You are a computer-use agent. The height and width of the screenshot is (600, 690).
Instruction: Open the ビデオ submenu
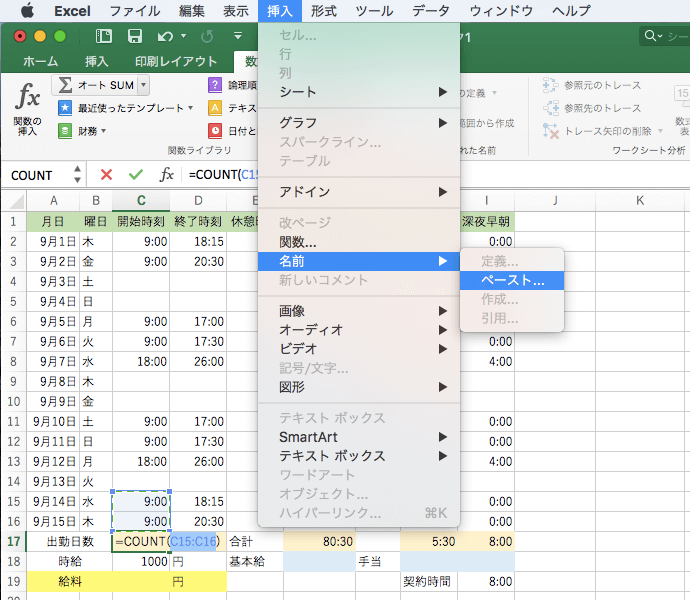point(359,349)
